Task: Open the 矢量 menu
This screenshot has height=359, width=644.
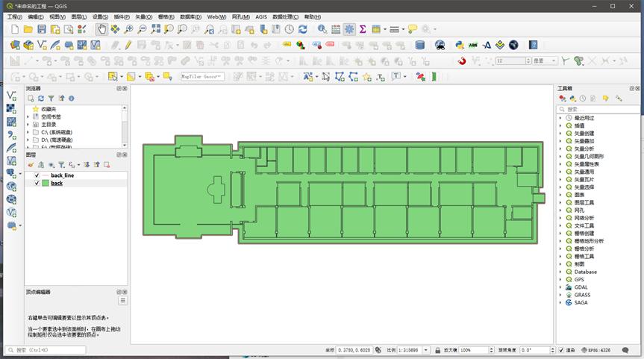Action: click(143, 16)
